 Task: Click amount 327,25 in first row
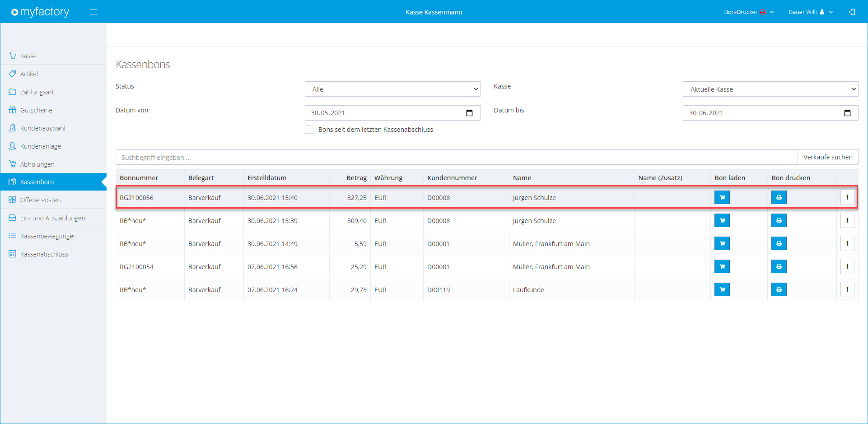click(357, 198)
